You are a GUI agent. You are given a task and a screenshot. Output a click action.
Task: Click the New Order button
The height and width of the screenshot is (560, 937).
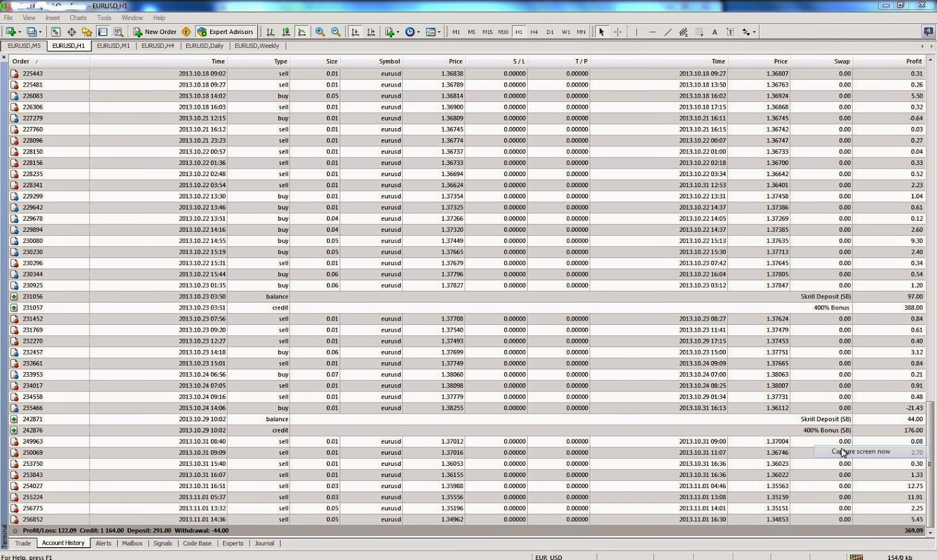click(155, 32)
